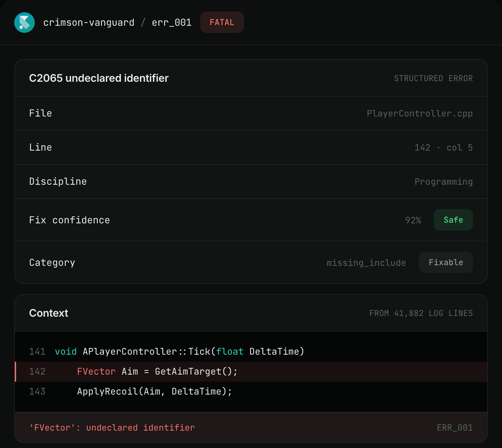The width and height of the screenshot is (502, 448).
Task: Click the 92% fix confidence value
Action: (x=413, y=220)
